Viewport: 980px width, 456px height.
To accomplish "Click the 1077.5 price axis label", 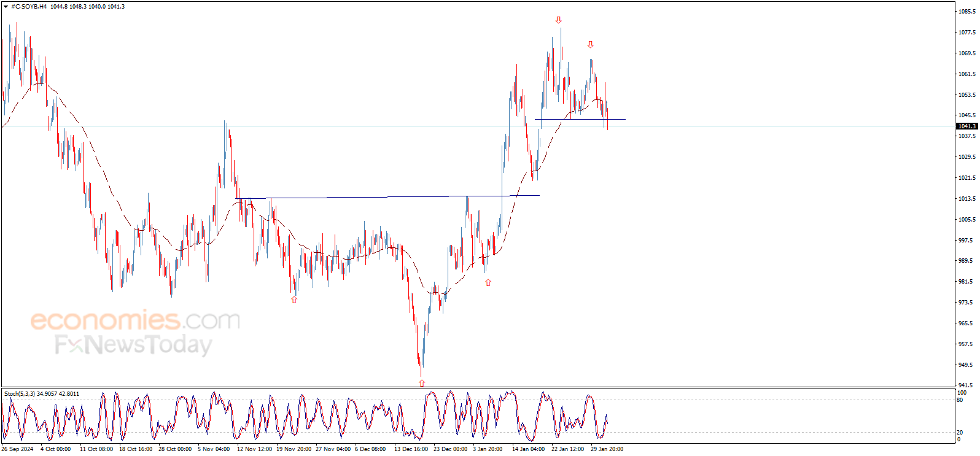I will coord(967,33).
